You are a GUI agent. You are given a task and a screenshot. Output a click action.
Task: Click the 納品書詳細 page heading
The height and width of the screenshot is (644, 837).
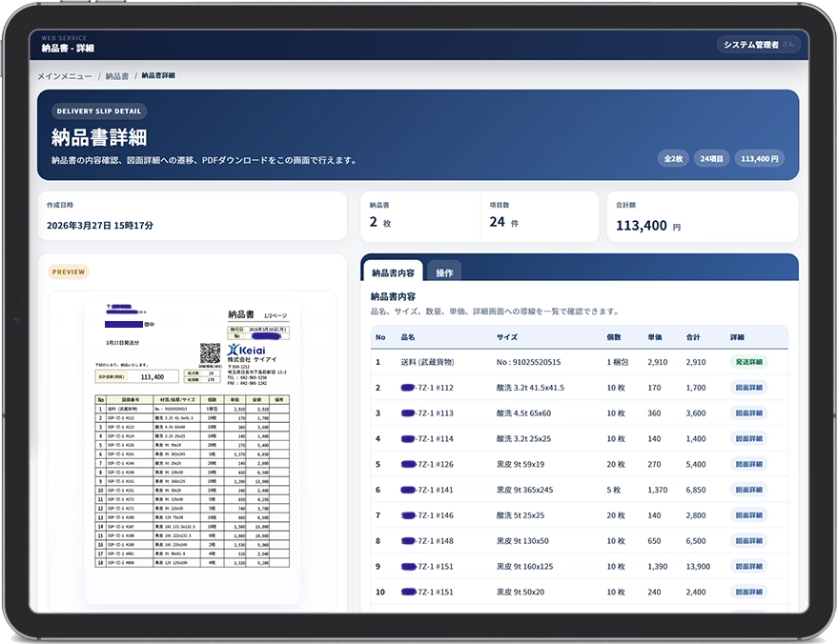click(99, 137)
